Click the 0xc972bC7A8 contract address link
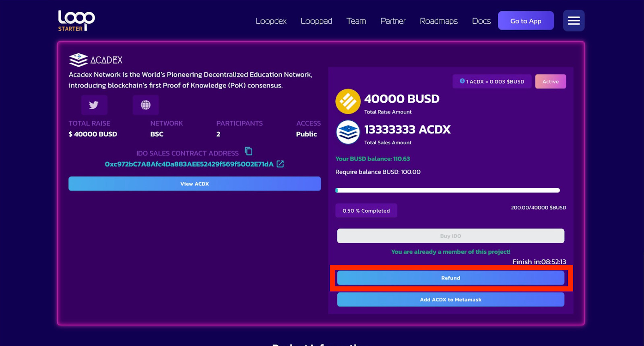The height and width of the screenshot is (346, 644). pos(189,164)
